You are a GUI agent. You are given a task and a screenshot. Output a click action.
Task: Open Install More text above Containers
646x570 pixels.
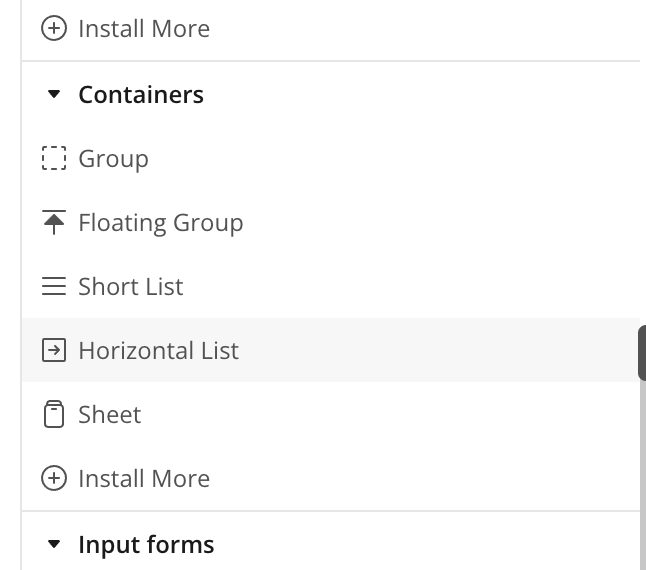point(144,29)
